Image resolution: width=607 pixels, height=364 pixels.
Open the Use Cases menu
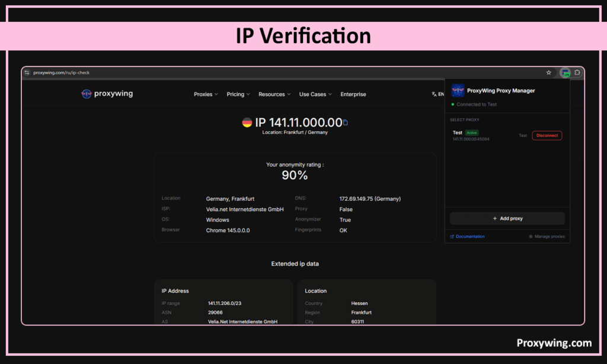[x=315, y=94]
